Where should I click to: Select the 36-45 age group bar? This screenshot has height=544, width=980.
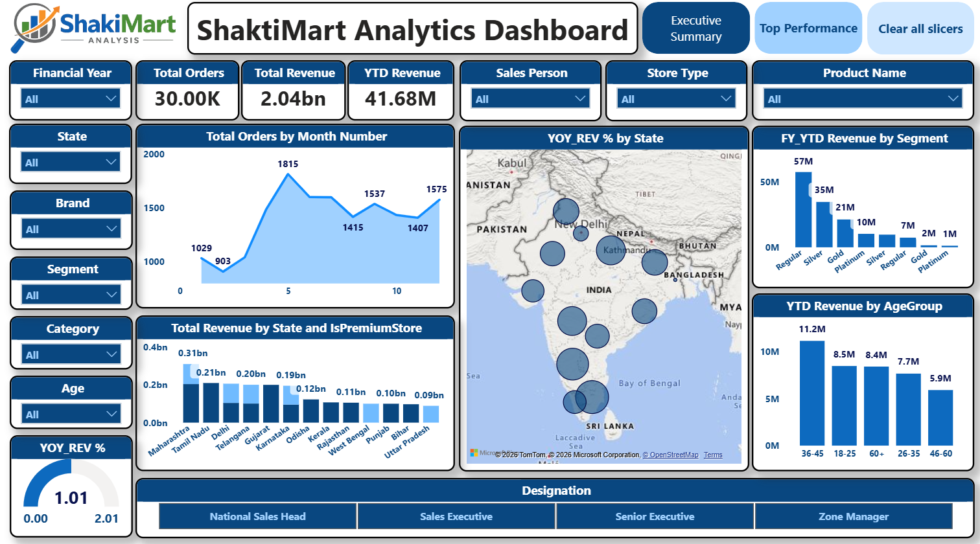coord(812,392)
